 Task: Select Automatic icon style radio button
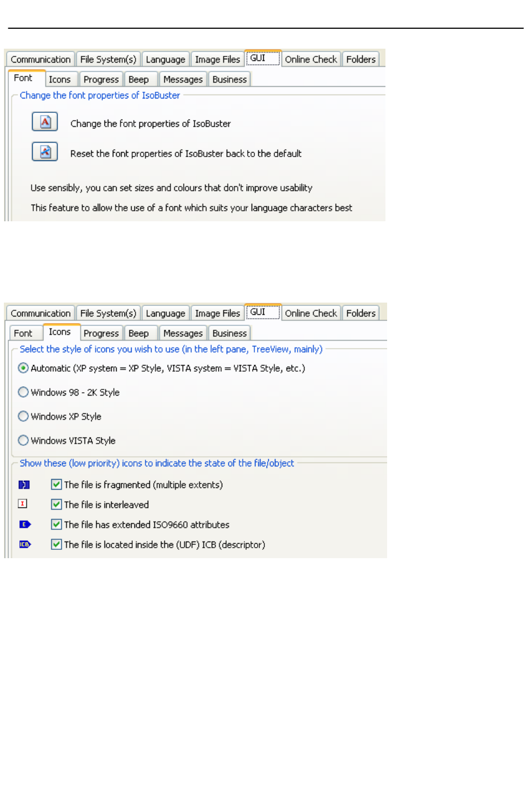coord(23,368)
